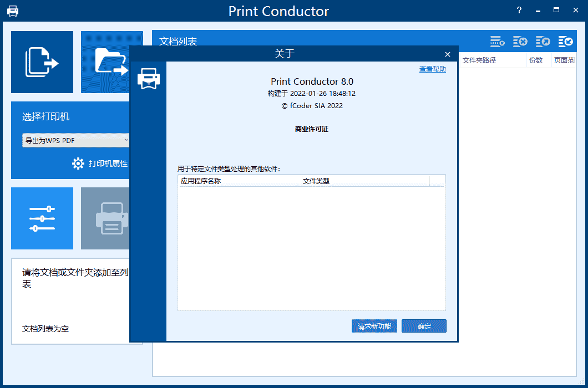Click the 文件类型 column header
This screenshot has width=588, height=388.
[365, 181]
